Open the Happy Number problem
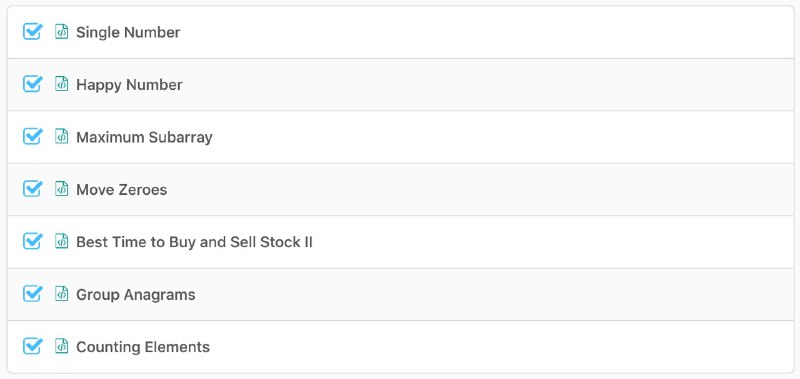Image resolution: width=800 pixels, height=379 pixels. 129,85
